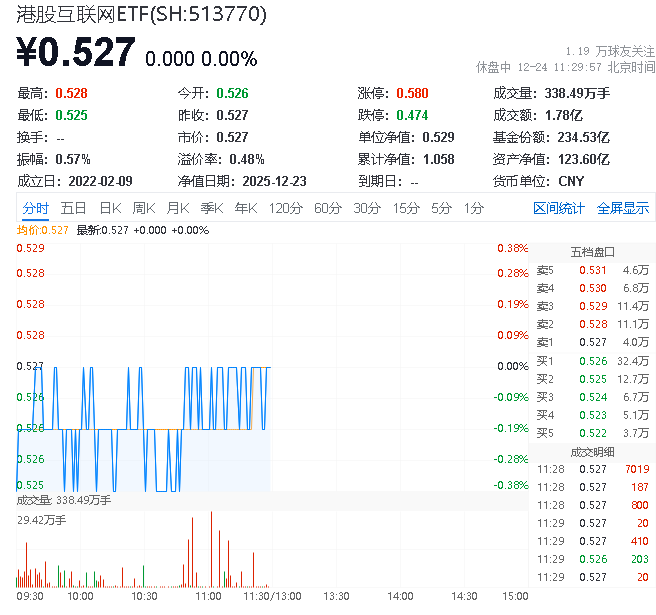Click the 区间统计 interval statistics link
Screen dimensions: 656x615
pos(559,208)
